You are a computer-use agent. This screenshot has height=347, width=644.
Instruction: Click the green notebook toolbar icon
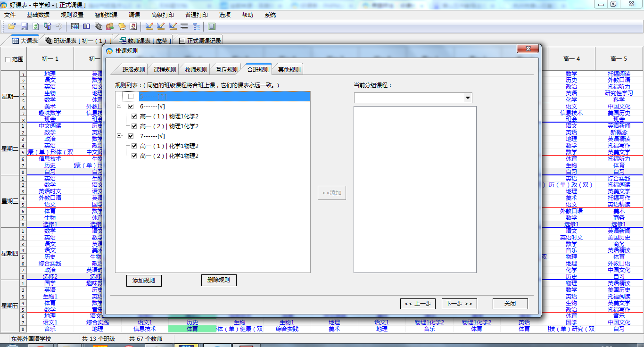(212, 26)
